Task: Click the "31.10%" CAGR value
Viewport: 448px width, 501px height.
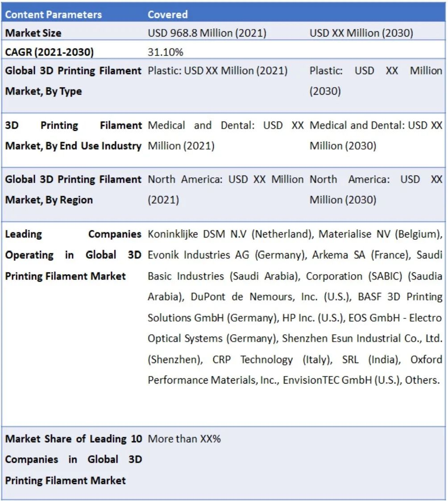Action: tap(166, 52)
